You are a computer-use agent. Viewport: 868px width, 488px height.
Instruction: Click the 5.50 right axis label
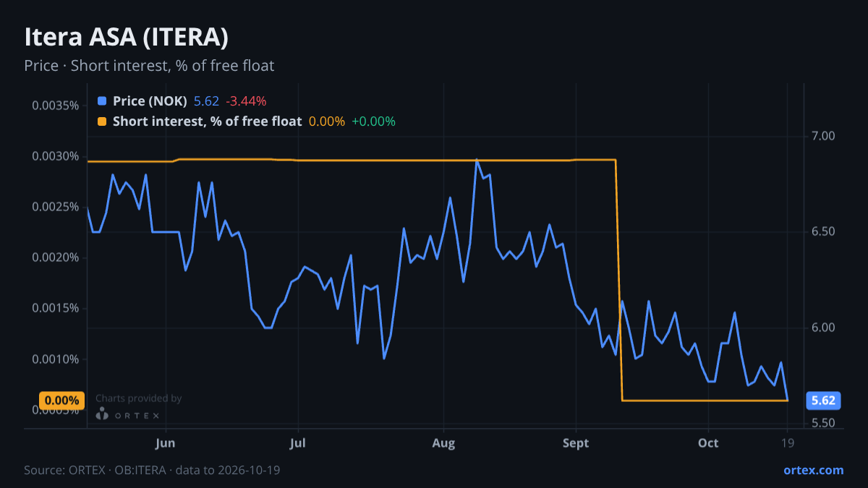coord(823,424)
